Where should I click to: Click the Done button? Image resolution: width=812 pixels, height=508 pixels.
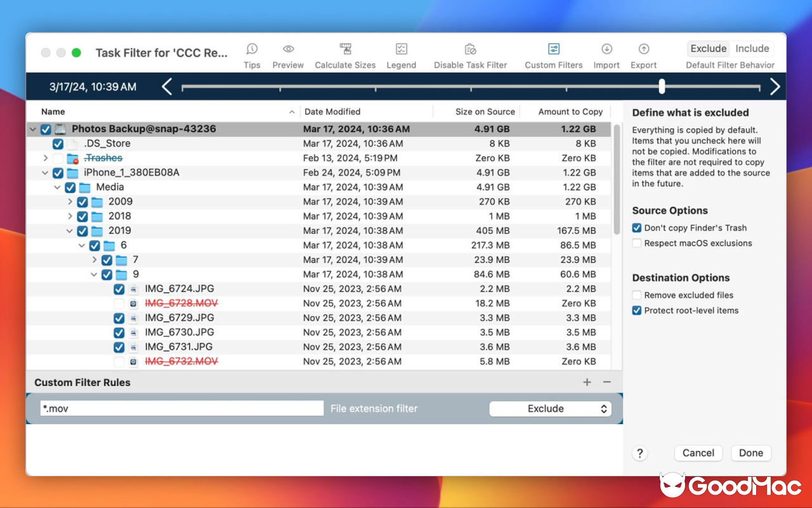(750, 453)
